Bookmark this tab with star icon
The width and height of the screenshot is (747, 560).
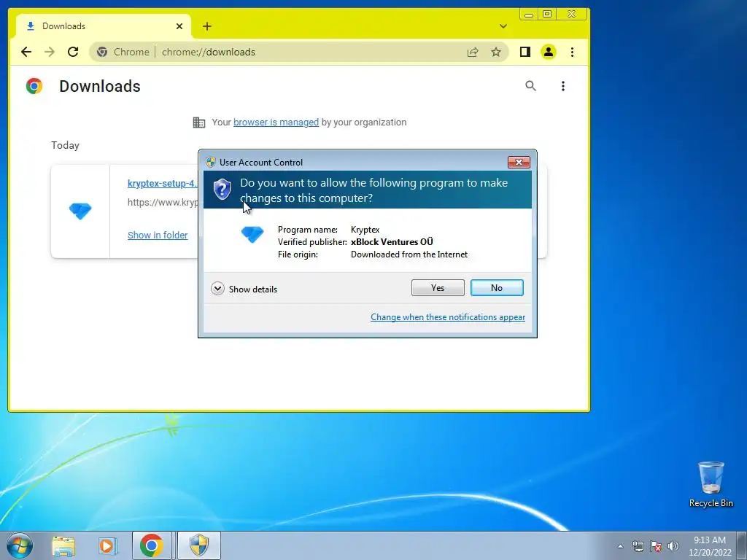496,52
